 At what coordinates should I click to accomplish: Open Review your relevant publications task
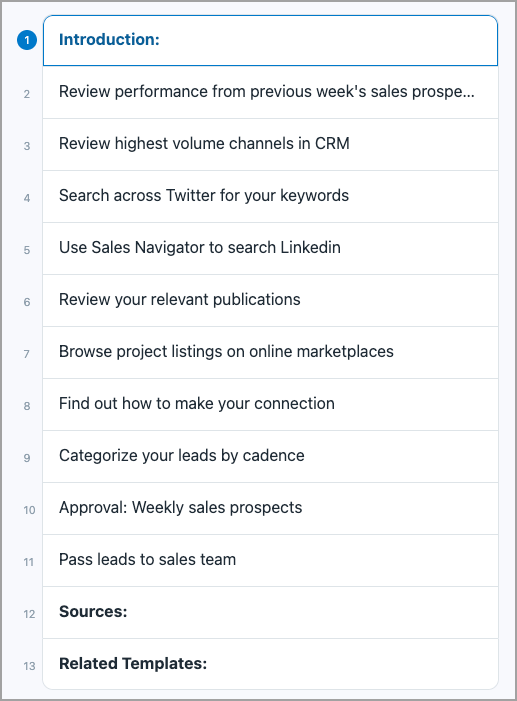[270, 300]
